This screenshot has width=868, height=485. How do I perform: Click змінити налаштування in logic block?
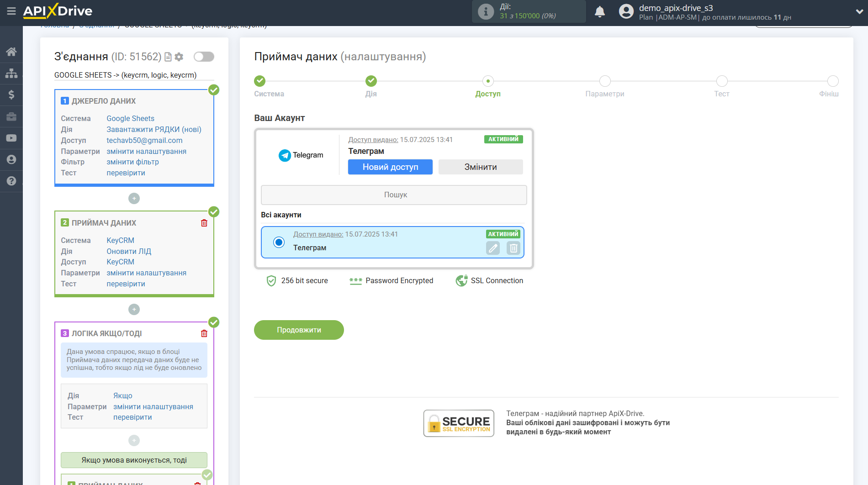[153, 406]
